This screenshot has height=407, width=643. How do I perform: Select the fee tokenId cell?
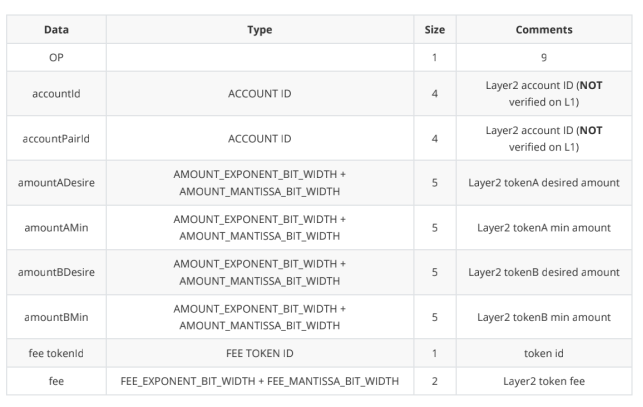(x=56, y=353)
